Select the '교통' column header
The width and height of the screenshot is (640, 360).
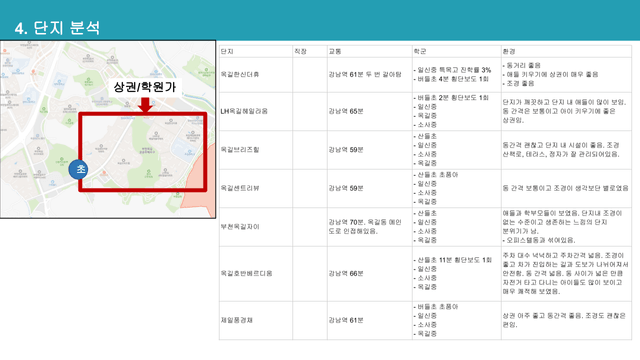click(x=369, y=51)
